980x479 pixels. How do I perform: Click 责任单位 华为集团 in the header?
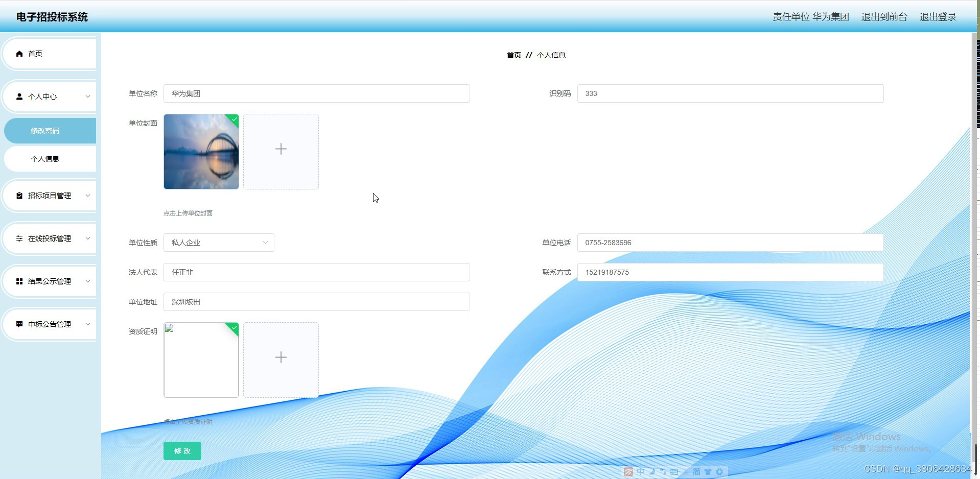(x=811, y=17)
